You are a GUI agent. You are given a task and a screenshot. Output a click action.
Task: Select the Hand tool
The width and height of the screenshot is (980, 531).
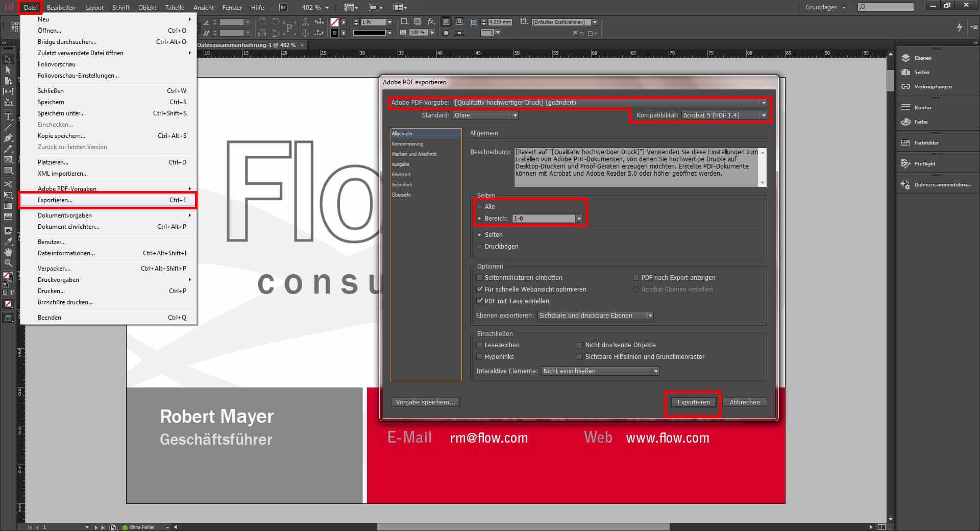[8, 253]
